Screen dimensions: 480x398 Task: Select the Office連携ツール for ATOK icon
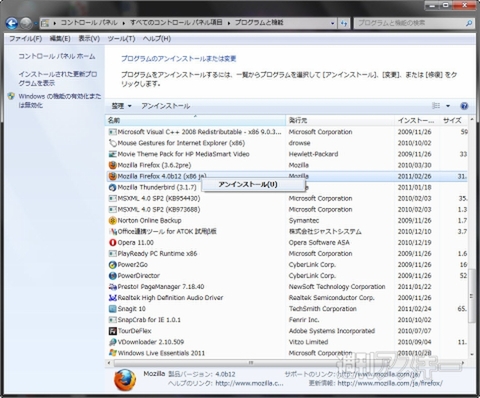click(x=113, y=231)
